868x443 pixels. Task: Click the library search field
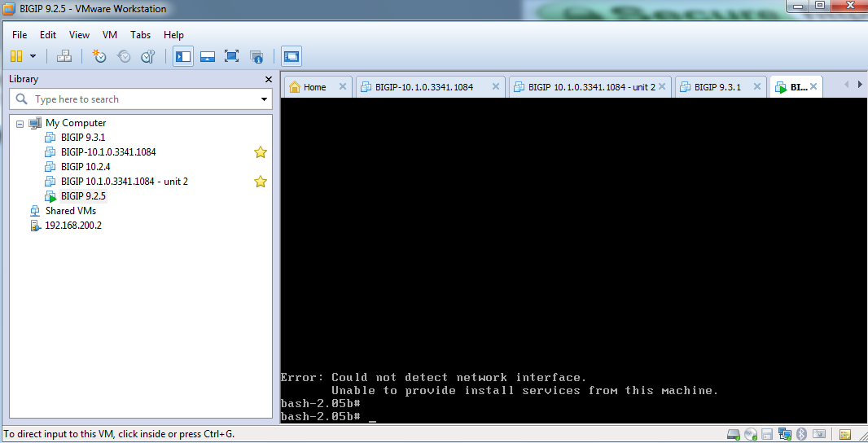(141, 99)
